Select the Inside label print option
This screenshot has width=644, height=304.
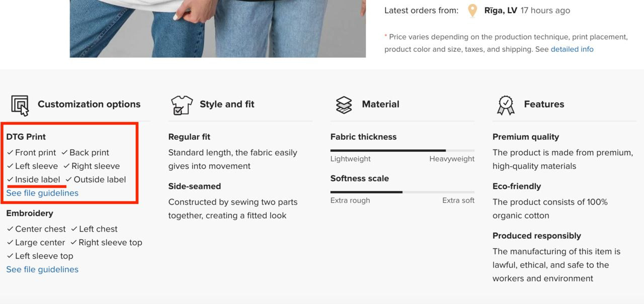pyautogui.click(x=34, y=179)
